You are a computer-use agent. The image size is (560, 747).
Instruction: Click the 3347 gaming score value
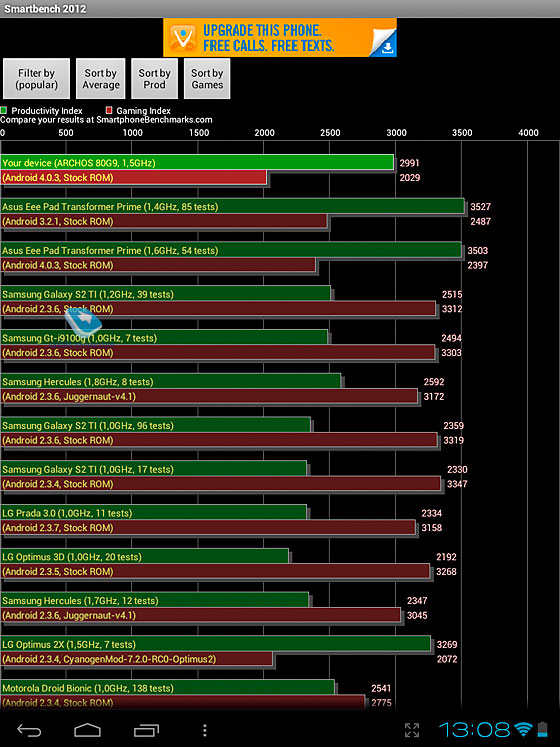tap(457, 484)
